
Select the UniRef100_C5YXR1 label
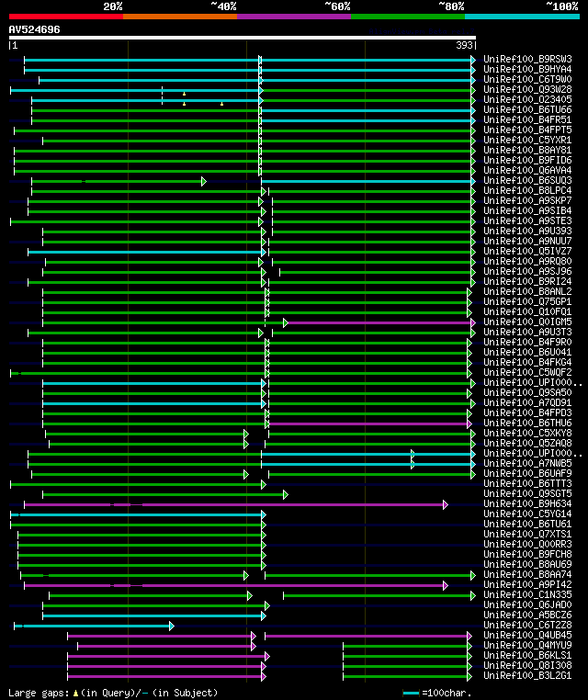tap(527, 140)
